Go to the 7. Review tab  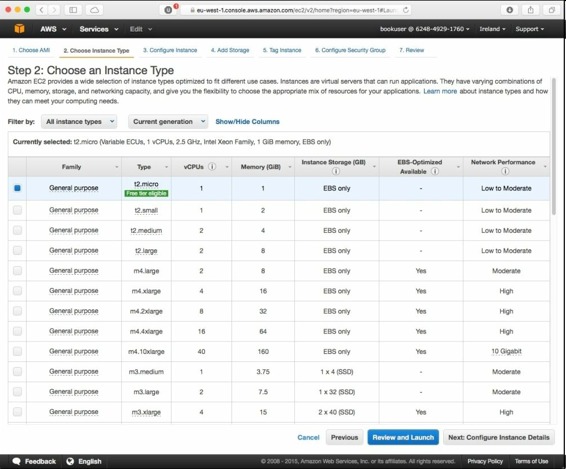[x=412, y=50]
